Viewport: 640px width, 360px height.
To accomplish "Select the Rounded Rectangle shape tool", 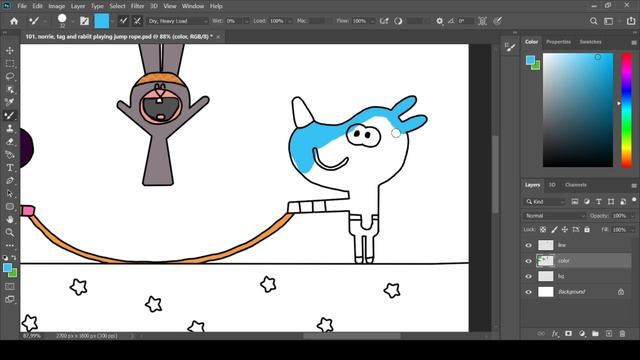I will (x=10, y=207).
